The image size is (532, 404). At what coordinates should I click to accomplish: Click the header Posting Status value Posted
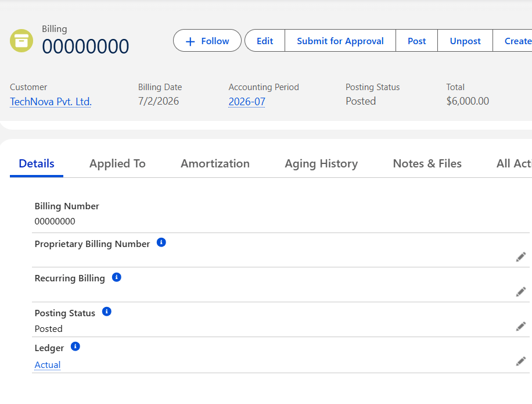(361, 101)
